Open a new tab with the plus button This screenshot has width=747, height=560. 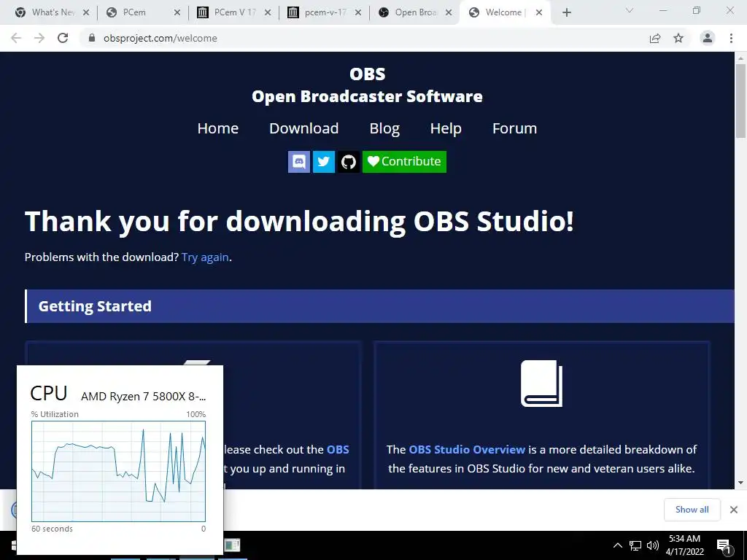pyautogui.click(x=566, y=12)
